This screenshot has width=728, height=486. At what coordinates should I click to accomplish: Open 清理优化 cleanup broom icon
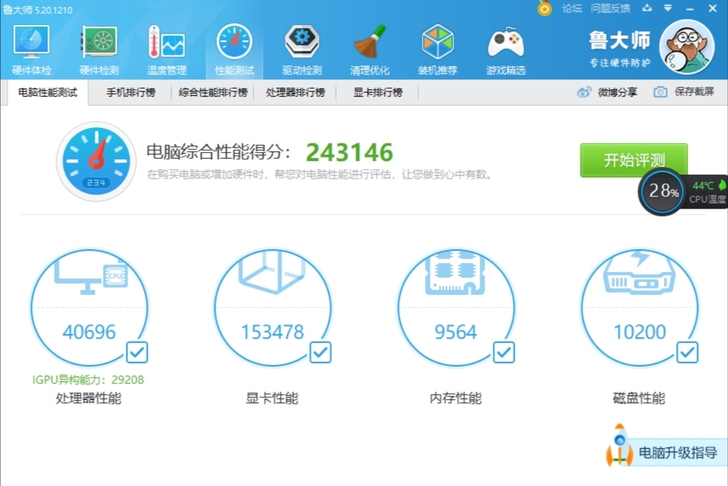coord(370,50)
